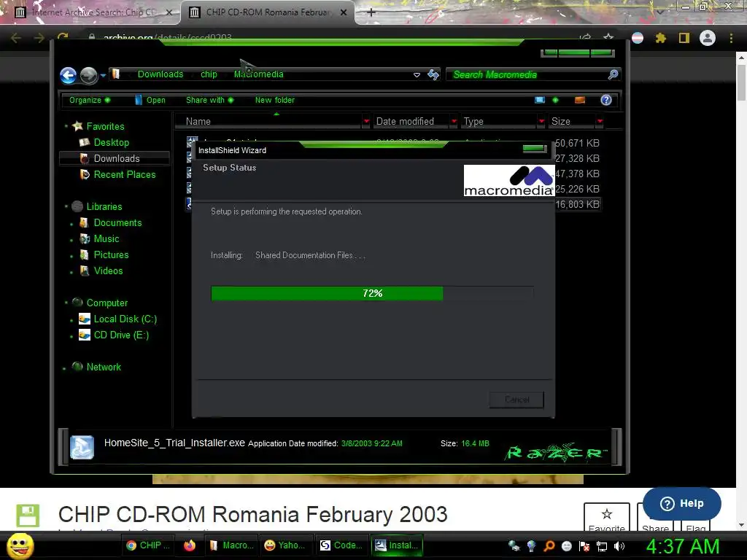Switch to the Yahoo taskbar button
Image resolution: width=747 pixels, height=560 pixels.
[x=285, y=545]
